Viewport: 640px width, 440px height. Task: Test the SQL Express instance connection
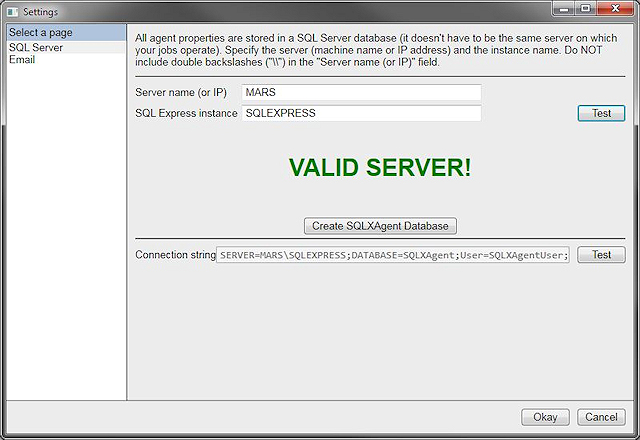601,113
